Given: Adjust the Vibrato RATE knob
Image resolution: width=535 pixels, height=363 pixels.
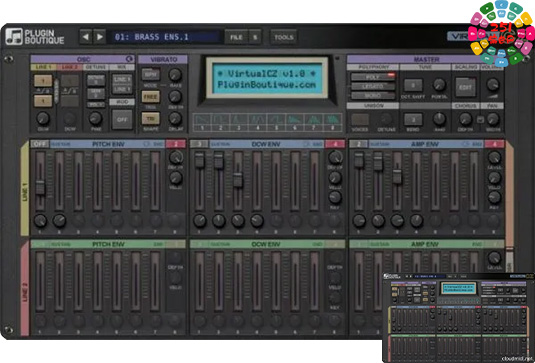Looking at the screenshot, I should click(175, 74).
